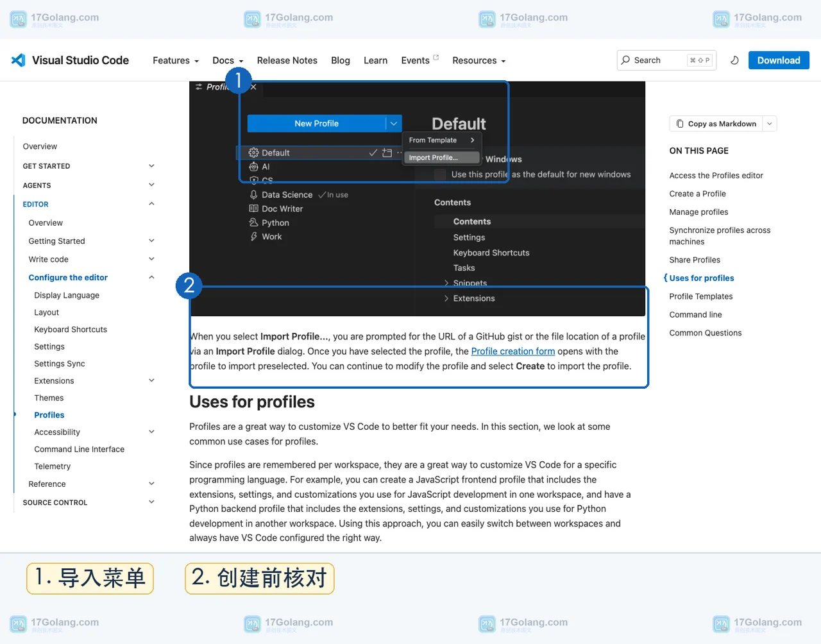Select From Template menu entry

coord(441,140)
